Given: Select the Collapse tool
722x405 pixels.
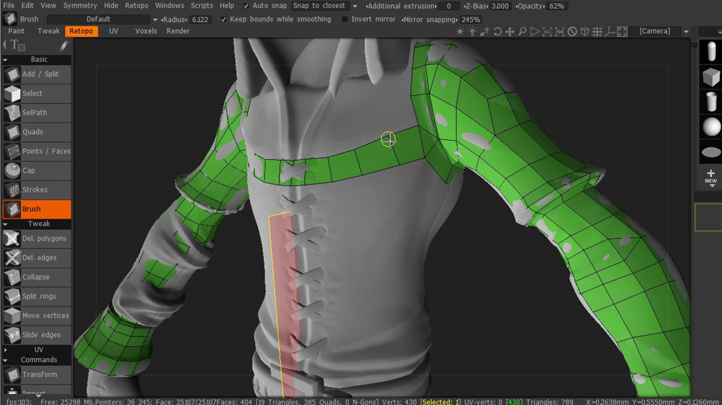Looking at the screenshot, I should click(37, 277).
